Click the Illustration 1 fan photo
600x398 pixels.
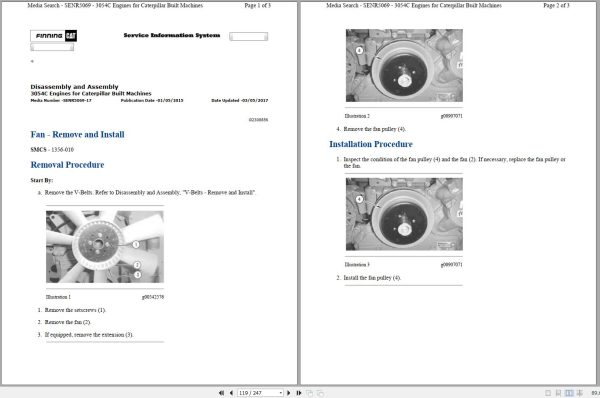(105, 247)
